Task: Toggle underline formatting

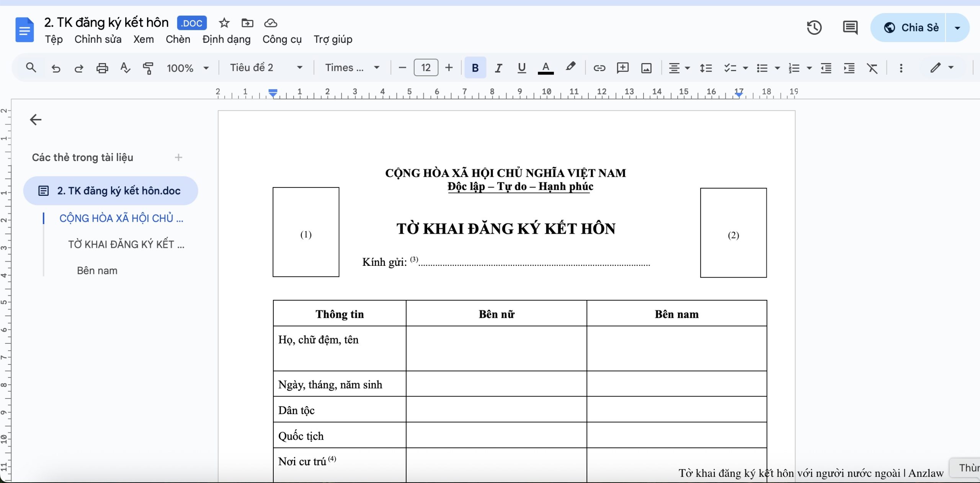Action: [x=521, y=68]
